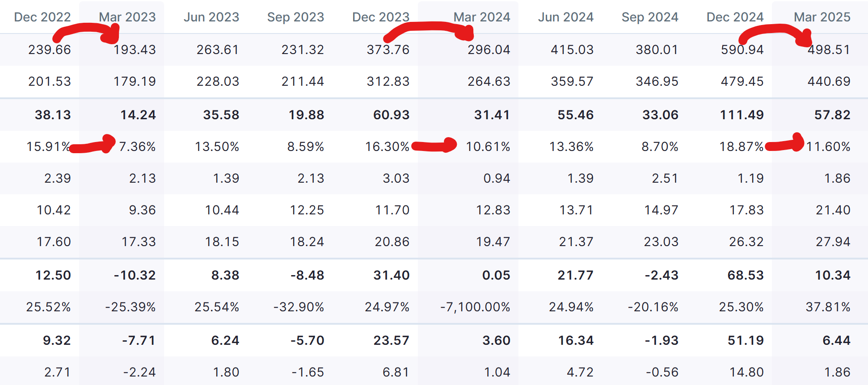This screenshot has width=868, height=385.
Task: Click the Jun 2024 column header
Action: tap(566, 17)
